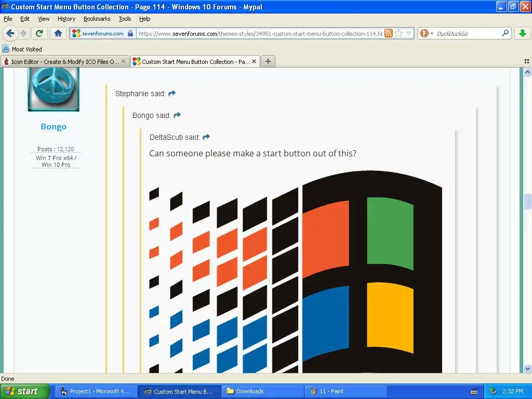Open the URL history dropdown arrow
This screenshot has height=399, width=532.
[409, 33]
